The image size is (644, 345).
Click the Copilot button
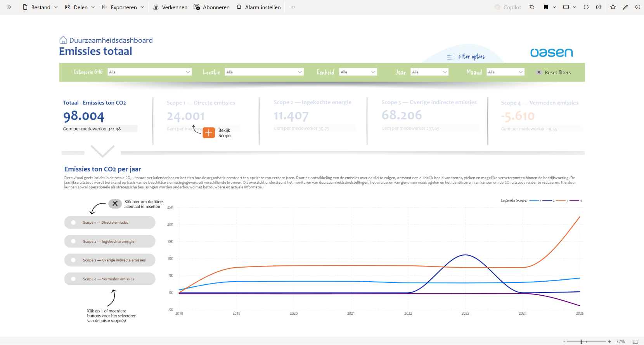tap(507, 7)
